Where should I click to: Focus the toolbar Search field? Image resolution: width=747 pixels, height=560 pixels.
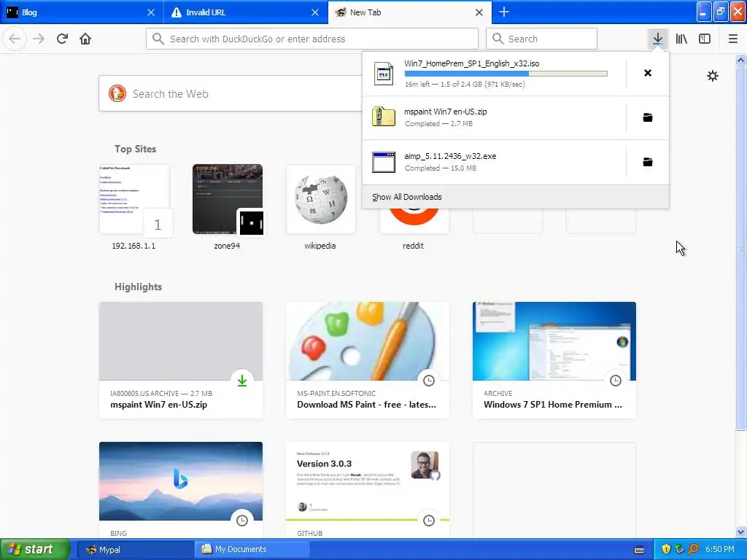click(x=542, y=39)
